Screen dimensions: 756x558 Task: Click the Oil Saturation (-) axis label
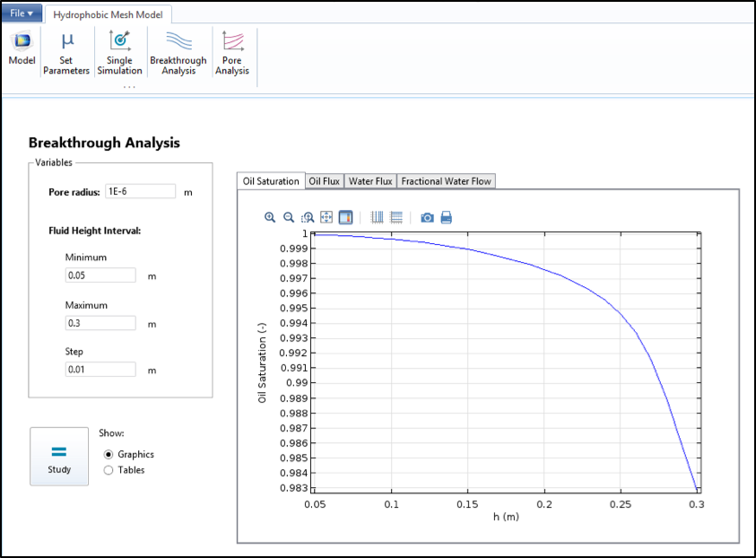pos(262,362)
